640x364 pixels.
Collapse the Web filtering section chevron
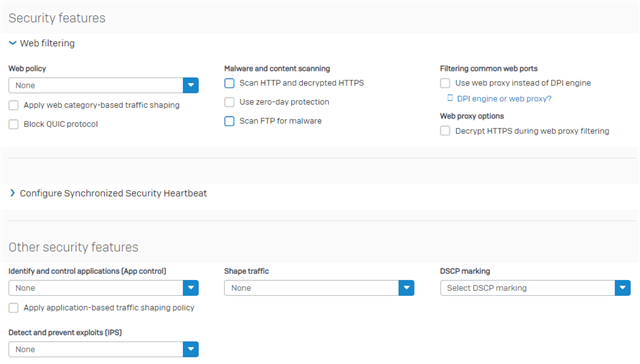[13, 43]
